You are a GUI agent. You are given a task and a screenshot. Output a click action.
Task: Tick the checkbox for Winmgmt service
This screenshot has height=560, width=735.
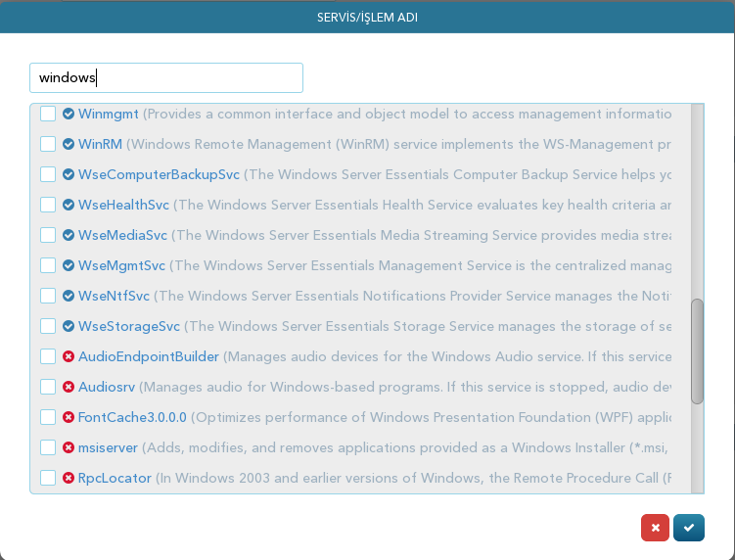(48, 114)
